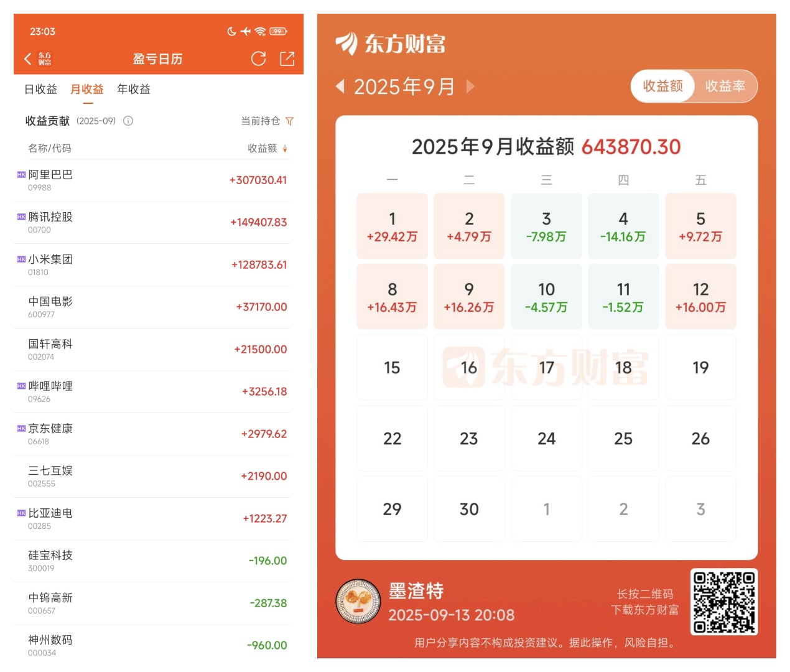Tap the HK badge beside 小米集团

(x=21, y=259)
